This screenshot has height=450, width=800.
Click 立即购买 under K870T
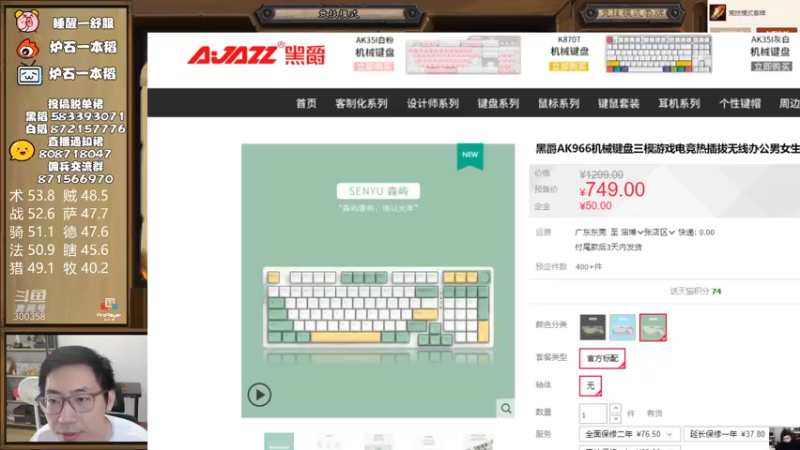(x=569, y=66)
